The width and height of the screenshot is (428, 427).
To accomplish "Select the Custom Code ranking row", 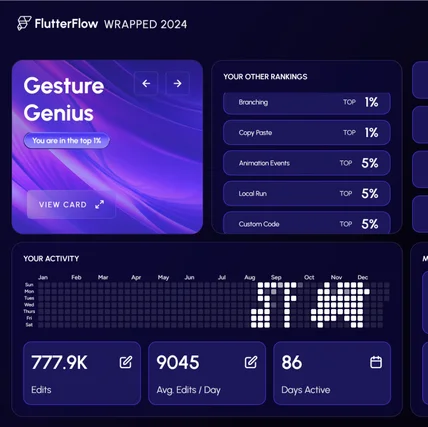I will coord(307,223).
